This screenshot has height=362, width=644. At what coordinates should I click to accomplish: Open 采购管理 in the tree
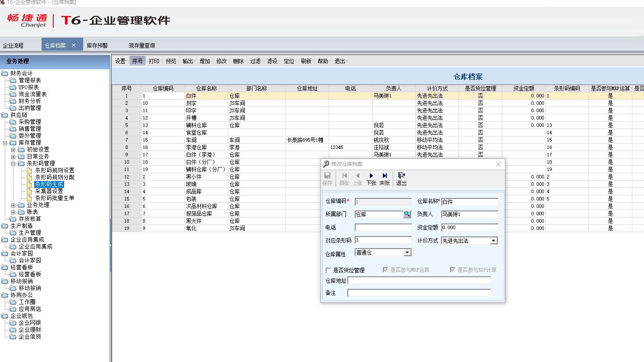30,122
